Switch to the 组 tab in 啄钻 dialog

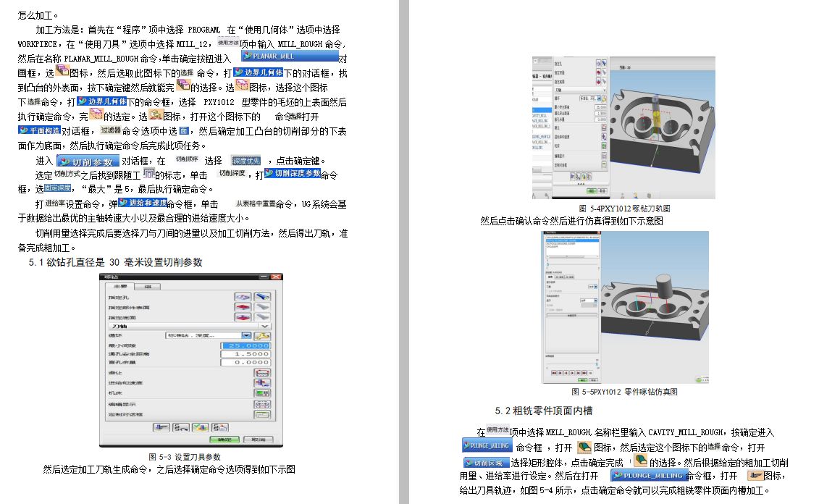[147, 287]
